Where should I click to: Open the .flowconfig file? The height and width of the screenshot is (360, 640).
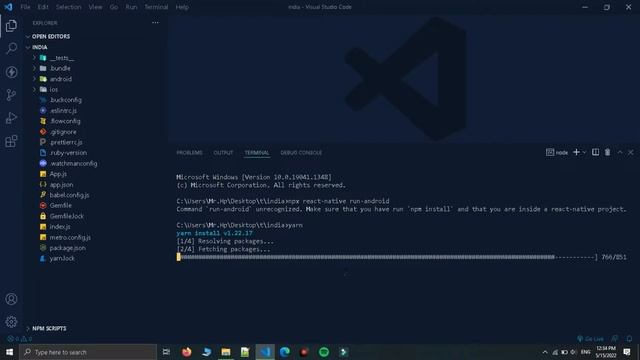click(65, 121)
